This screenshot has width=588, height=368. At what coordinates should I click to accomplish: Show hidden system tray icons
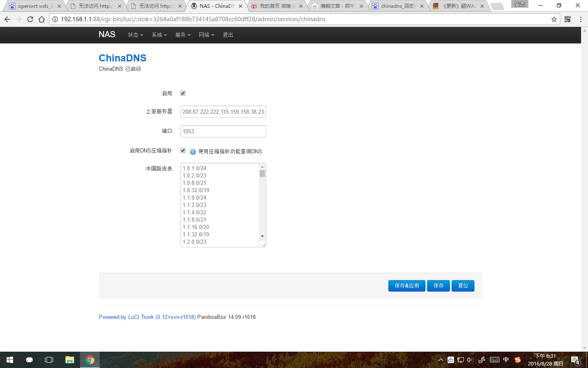(x=441, y=360)
